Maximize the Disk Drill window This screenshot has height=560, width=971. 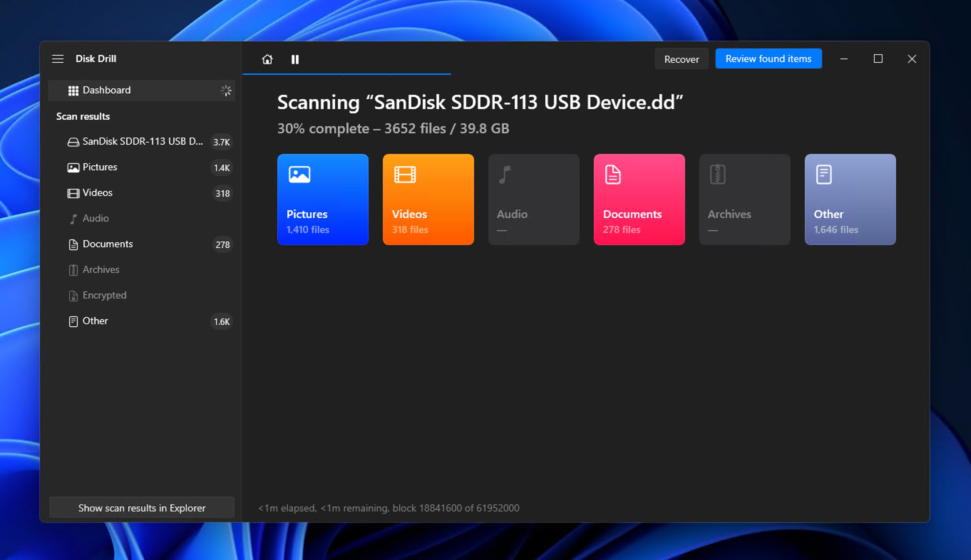coord(878,59)
